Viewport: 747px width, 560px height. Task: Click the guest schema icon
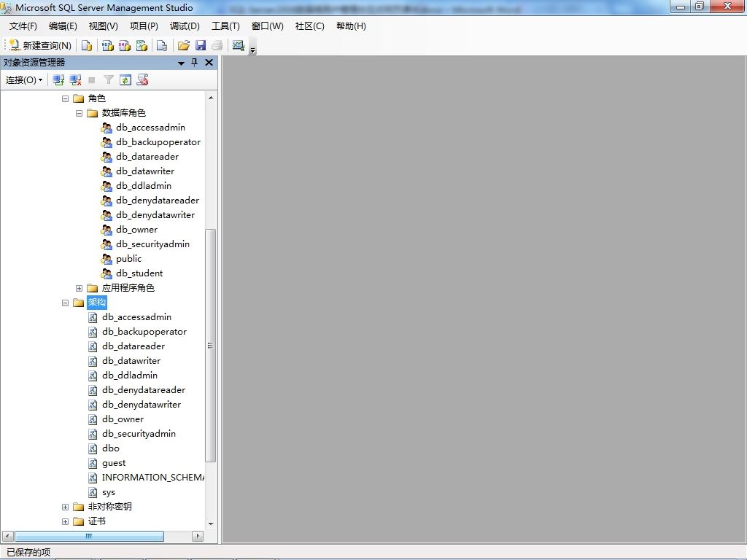pyautogui.click(x=93, y=463)
